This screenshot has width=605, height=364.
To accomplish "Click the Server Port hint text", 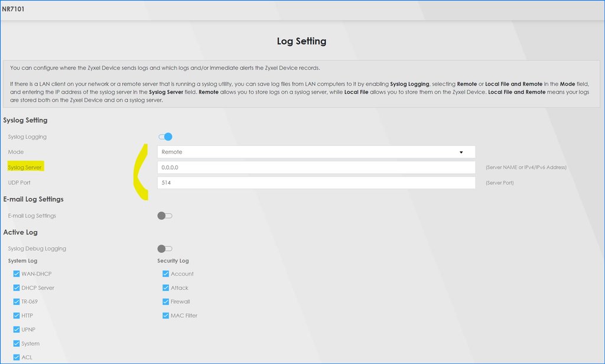I will [500, 183].
